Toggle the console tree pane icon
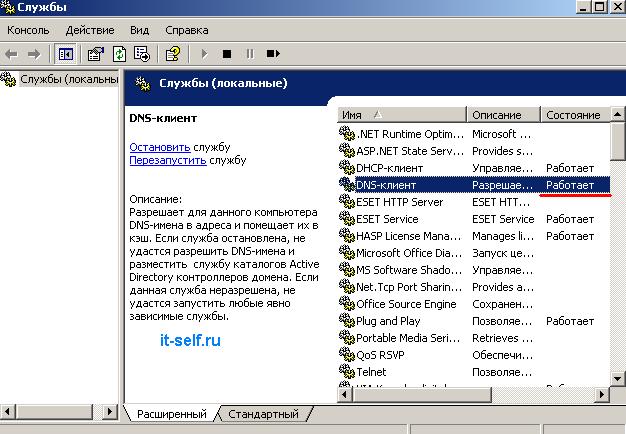Screen dimensions: 626x434 coord(65,54)
